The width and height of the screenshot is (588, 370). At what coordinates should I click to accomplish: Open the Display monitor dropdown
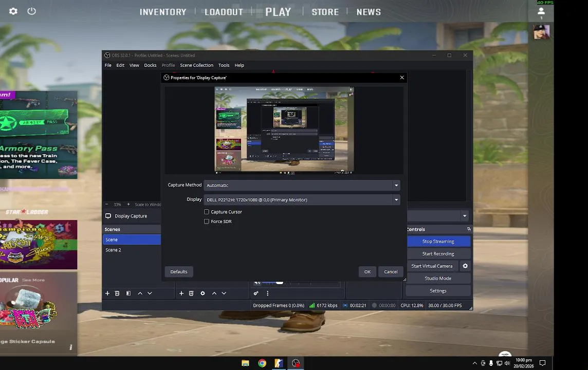coord(302,200)
